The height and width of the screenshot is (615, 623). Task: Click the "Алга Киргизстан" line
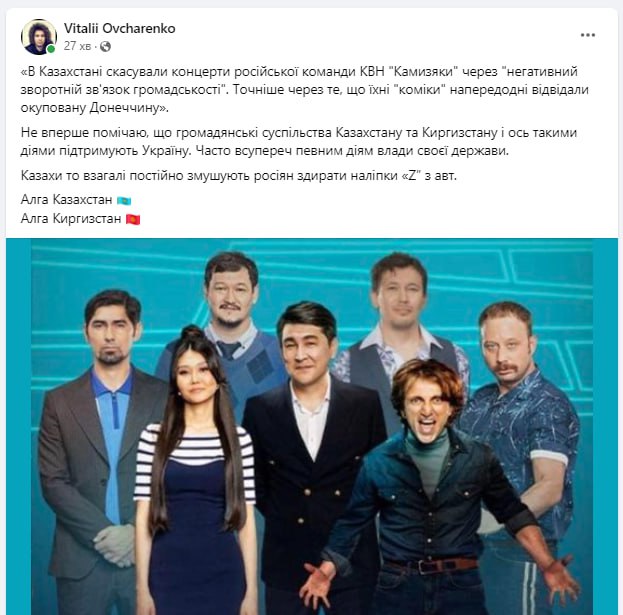[x=71, y=219]
